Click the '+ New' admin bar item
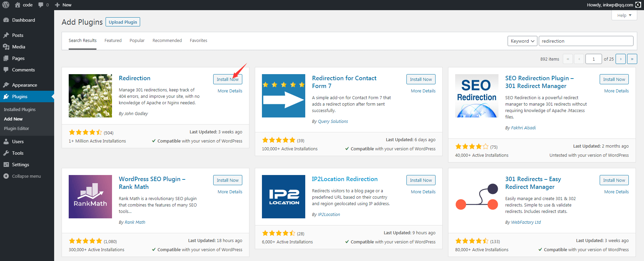Image resolution: width=644 pixels, height=261 pixels. coord(63,5)
